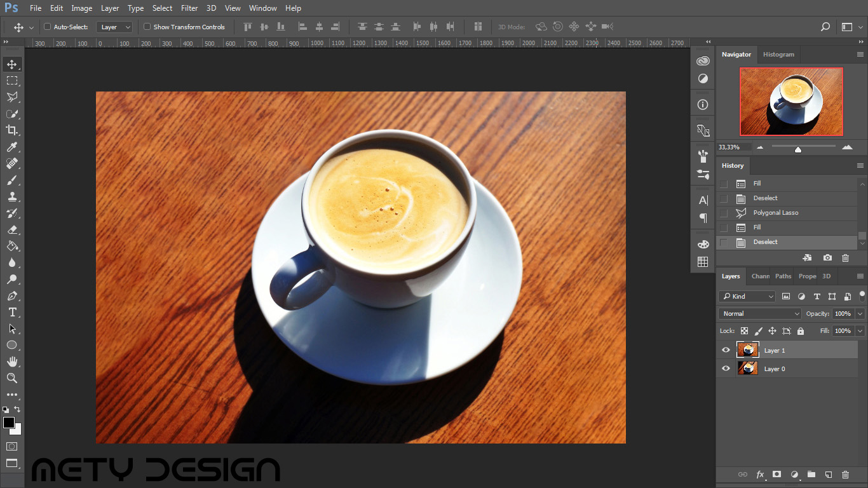Screen dimensions: 868x488
Task: Hide Layer 0 visibility eye
Action: pos(726,369)
